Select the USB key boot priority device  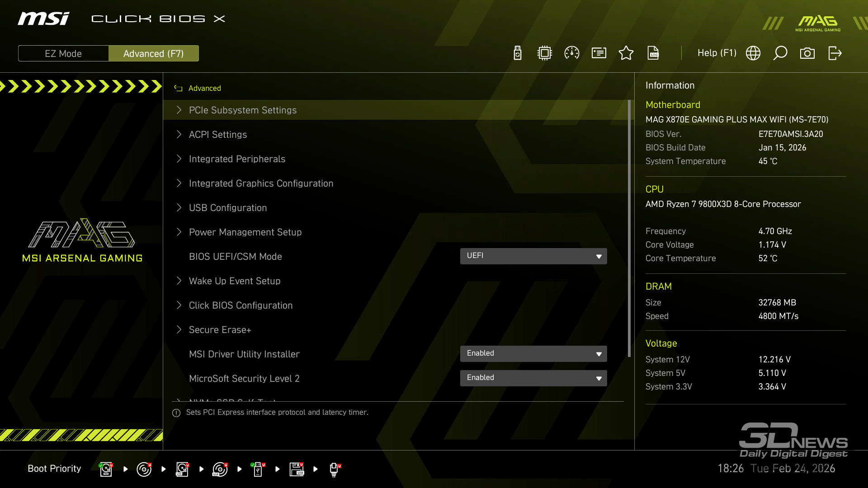[258, 469]
